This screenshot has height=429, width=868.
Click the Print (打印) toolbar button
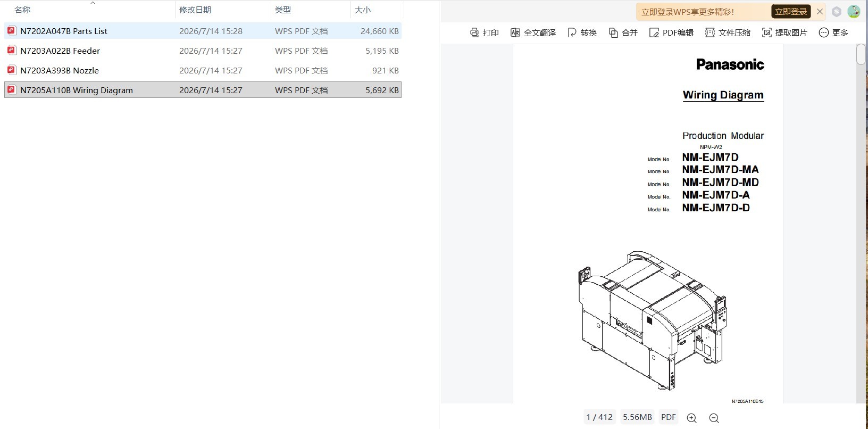(x=484, y=32)
